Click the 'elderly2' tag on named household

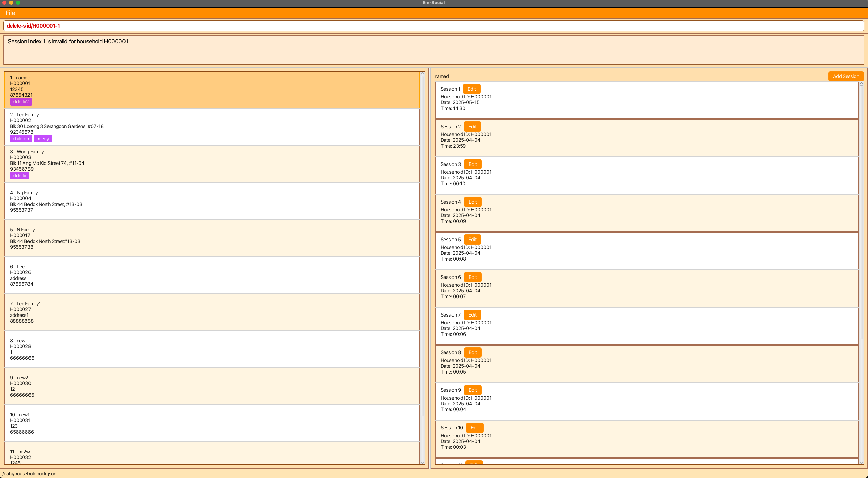pos(21,102)
